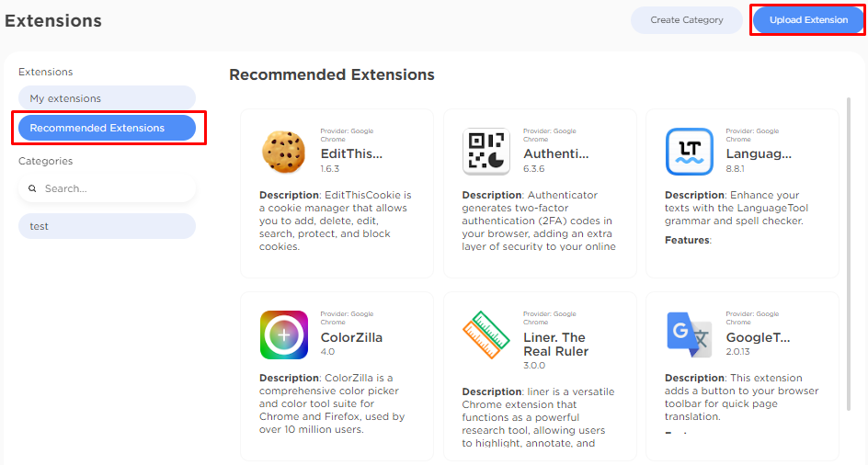Select the ColorZilla extension name
The width and height of the screenshot is (868, 465).
pyautogui.click(x=351, y=337)
